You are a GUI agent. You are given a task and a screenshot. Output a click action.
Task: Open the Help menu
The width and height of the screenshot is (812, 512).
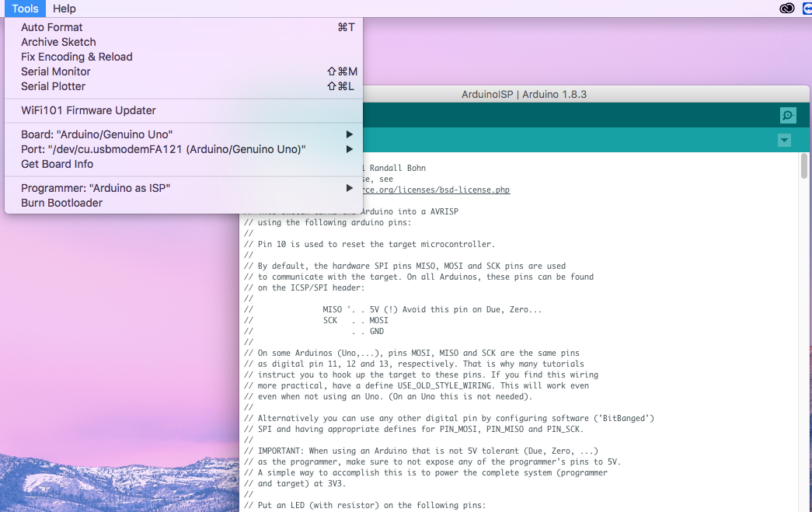64,9
